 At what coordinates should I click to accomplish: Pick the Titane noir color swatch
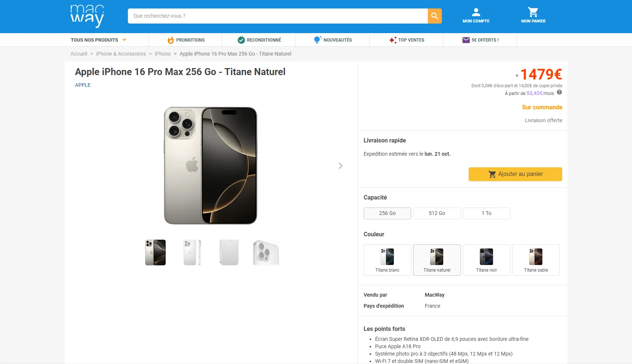point(486,260)
